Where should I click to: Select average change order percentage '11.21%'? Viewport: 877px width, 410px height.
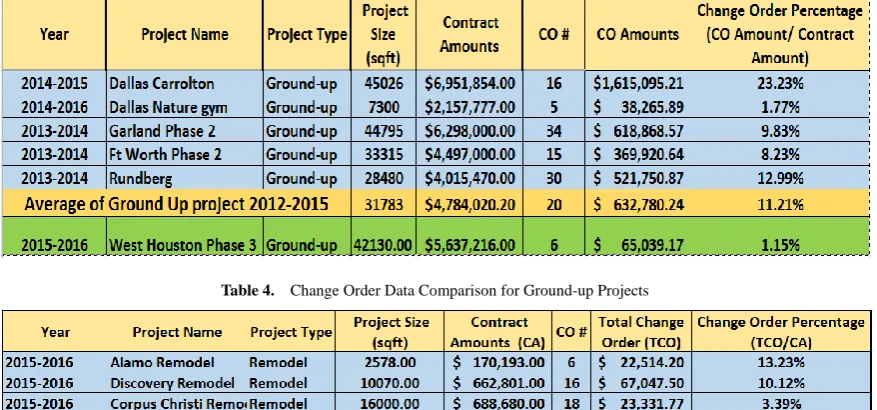(x=780, y=204)
